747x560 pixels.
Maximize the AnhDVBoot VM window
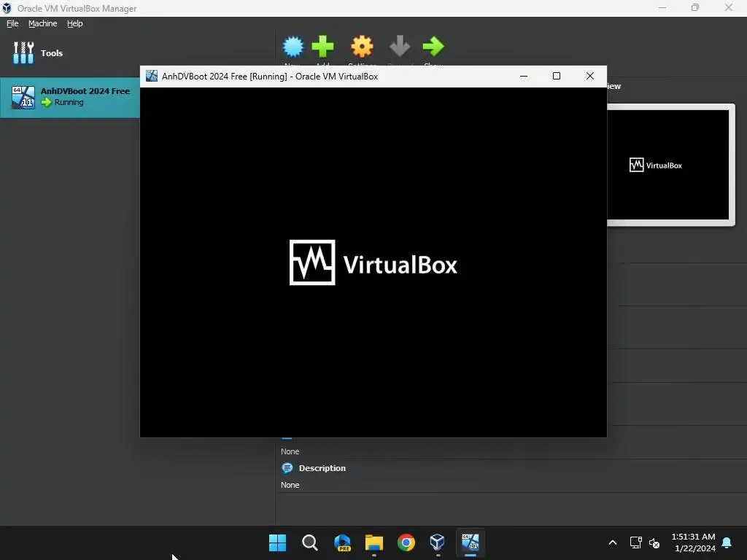557,76
